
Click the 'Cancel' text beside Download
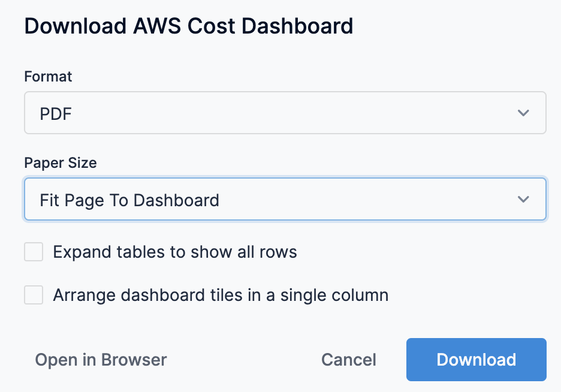[349, 360]
